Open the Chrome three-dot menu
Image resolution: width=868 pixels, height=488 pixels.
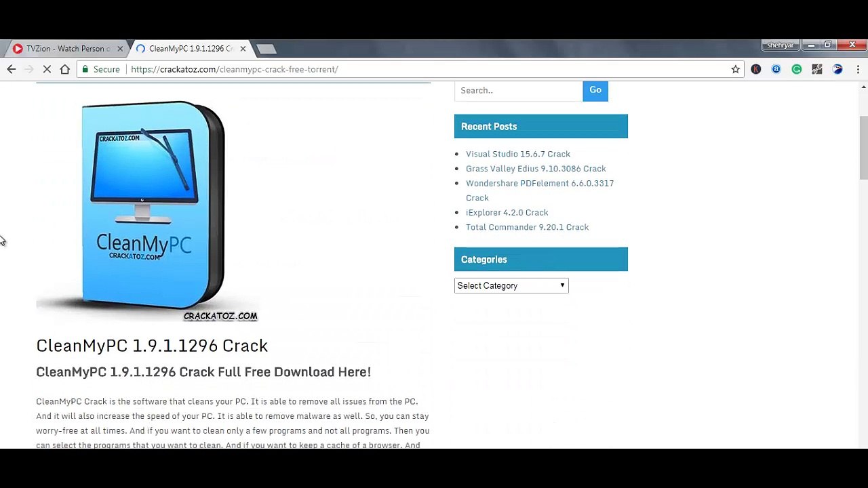pos(858,69)
